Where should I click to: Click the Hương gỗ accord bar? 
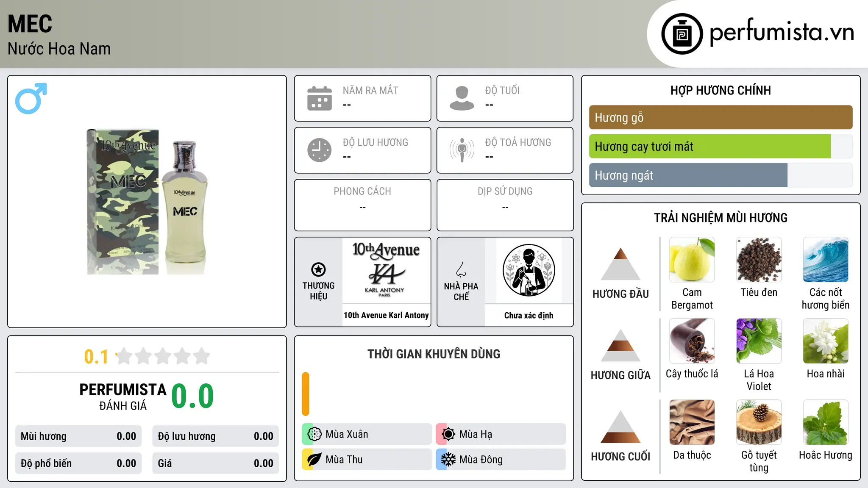point(721,117)
